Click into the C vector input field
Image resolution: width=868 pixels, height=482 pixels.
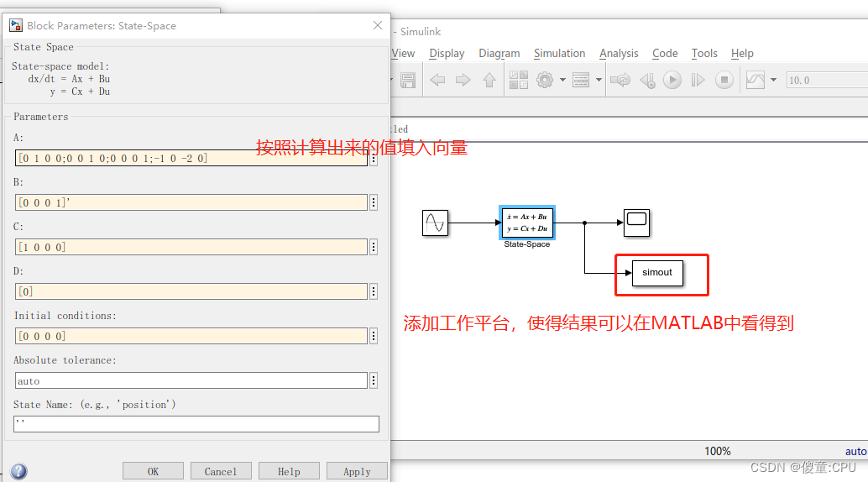(191, 247)
